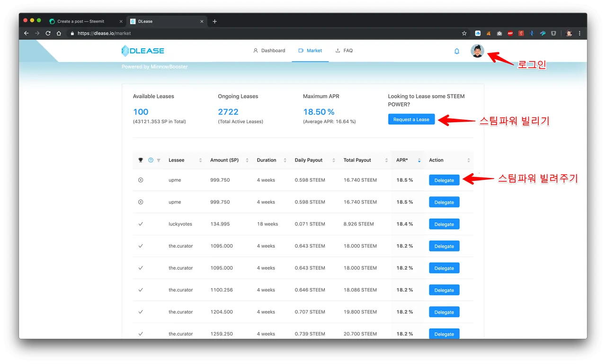Go to the browser home page

(x=59, y=34)
